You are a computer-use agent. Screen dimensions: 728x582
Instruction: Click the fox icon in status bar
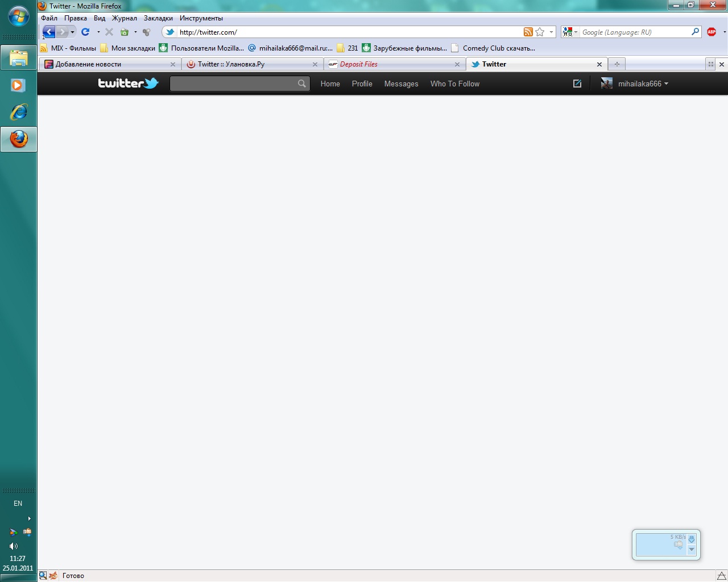[53, 576]
